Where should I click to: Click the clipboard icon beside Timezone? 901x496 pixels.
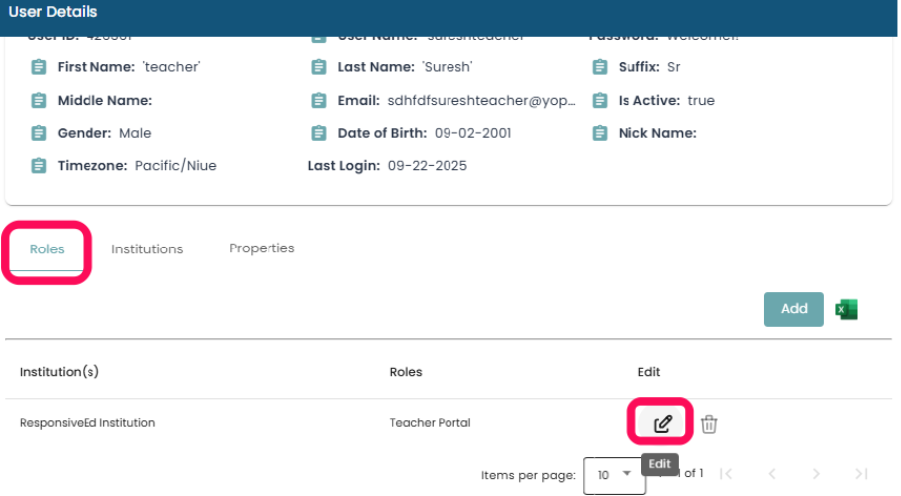[x=38, y=166]
